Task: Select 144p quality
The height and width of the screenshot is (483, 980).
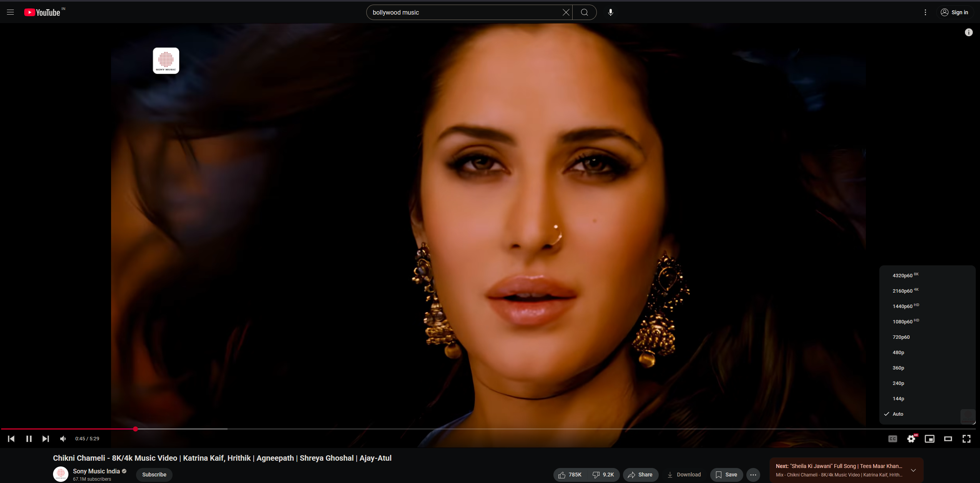Action: point(927,398)
